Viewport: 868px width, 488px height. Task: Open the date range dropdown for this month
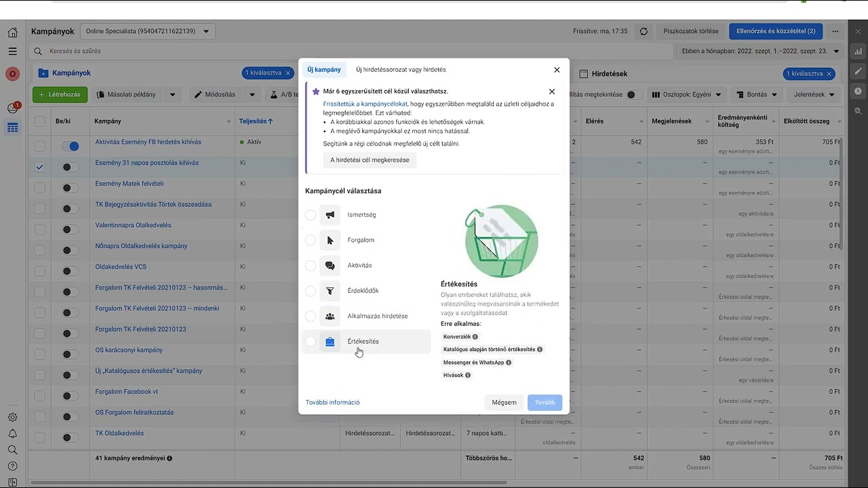759,52
